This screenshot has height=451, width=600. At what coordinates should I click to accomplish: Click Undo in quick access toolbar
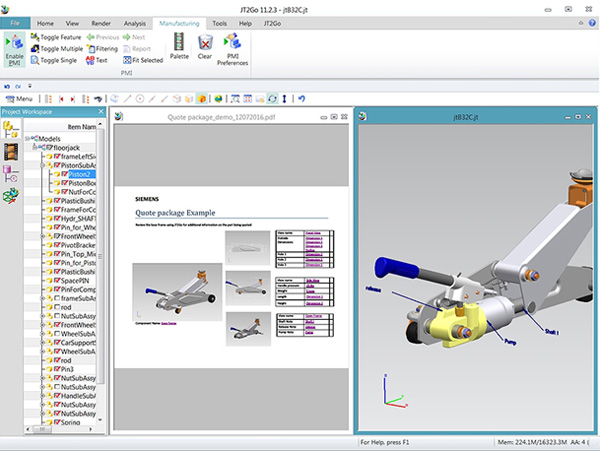(x=7, y=86)
